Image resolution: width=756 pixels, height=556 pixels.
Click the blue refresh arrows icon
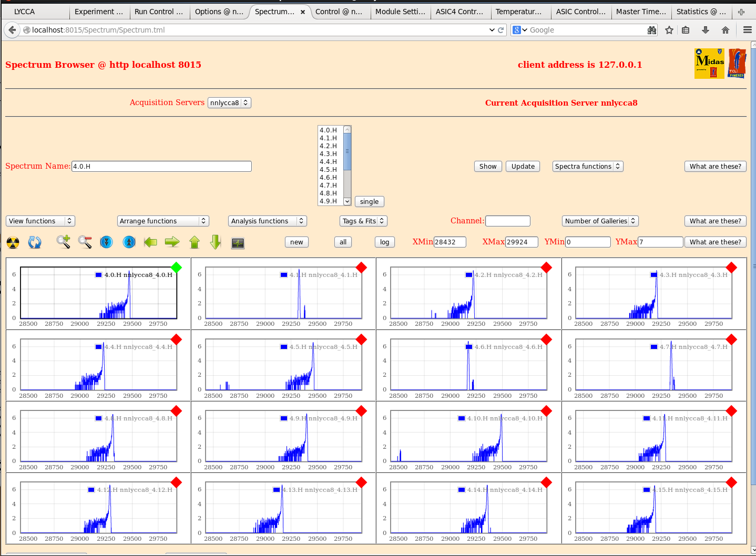35,242
